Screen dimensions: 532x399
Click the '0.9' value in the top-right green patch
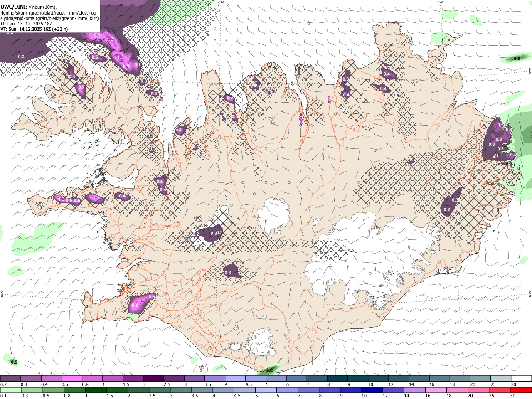517,59
